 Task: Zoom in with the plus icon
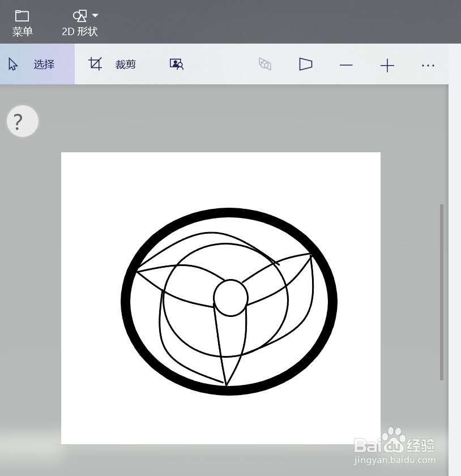tap(387, 65)
